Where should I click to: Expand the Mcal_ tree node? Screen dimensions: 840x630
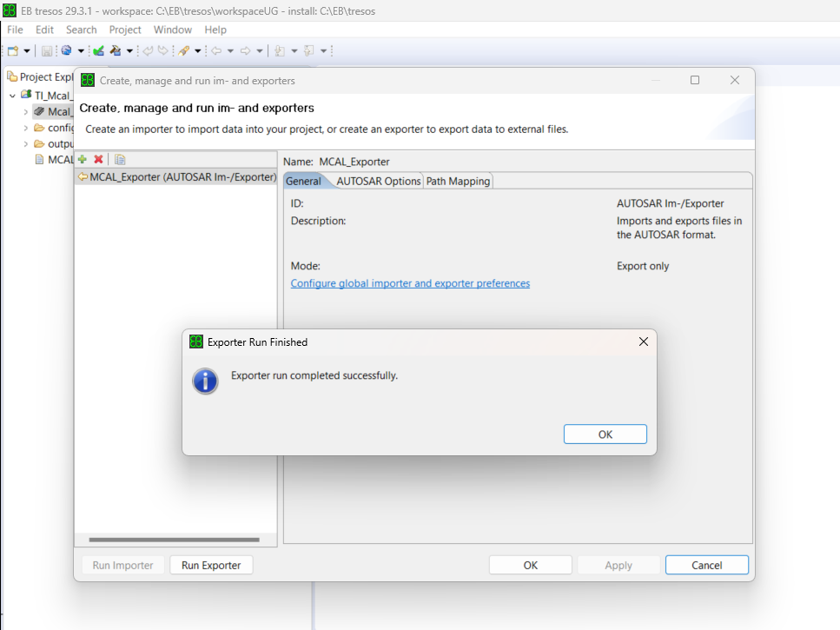tap(25, 111)
